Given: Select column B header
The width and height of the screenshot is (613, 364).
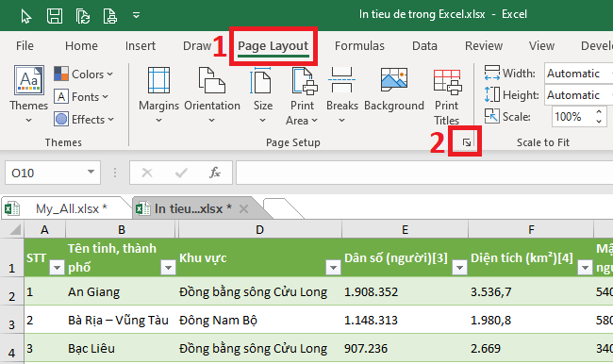Looking at the screenshot, I should click(122, 229).
